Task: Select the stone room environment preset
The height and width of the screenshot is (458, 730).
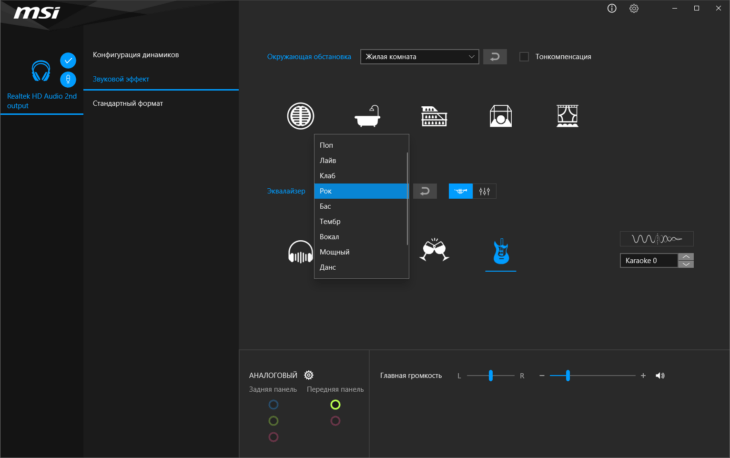Action: pos(501,116)
